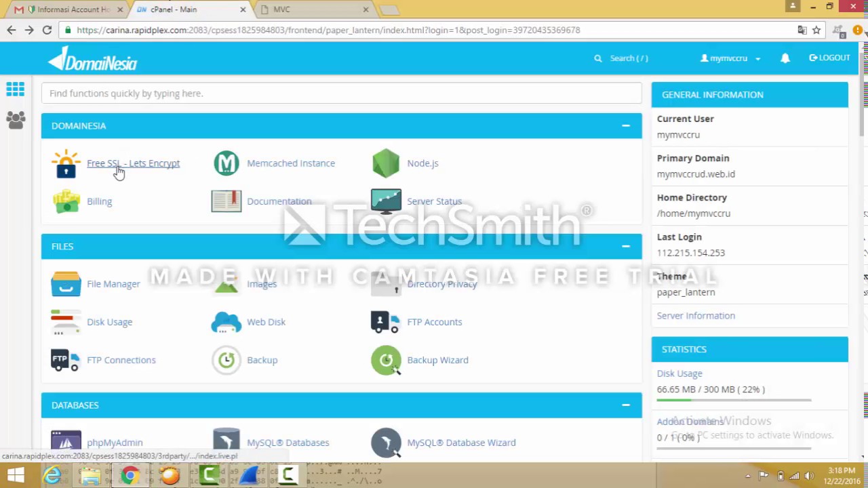Click the browser address bar URL

click(x=328, y=30)
